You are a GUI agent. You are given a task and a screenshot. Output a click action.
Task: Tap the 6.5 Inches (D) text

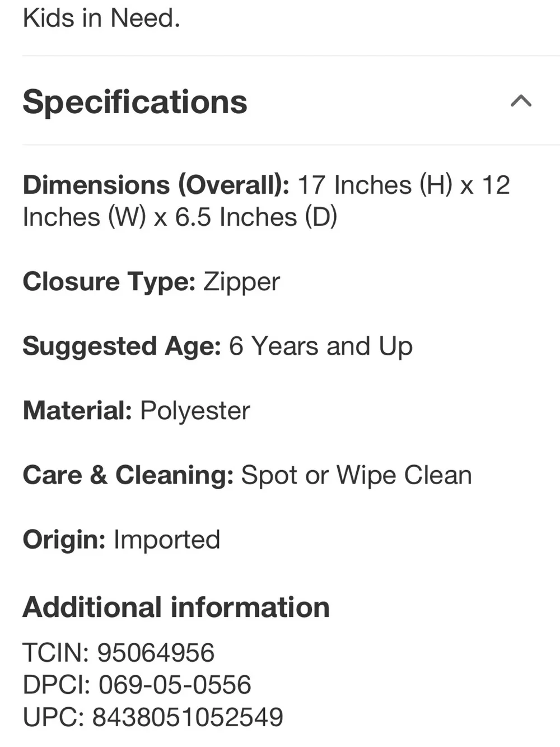[x=256, y=217]
